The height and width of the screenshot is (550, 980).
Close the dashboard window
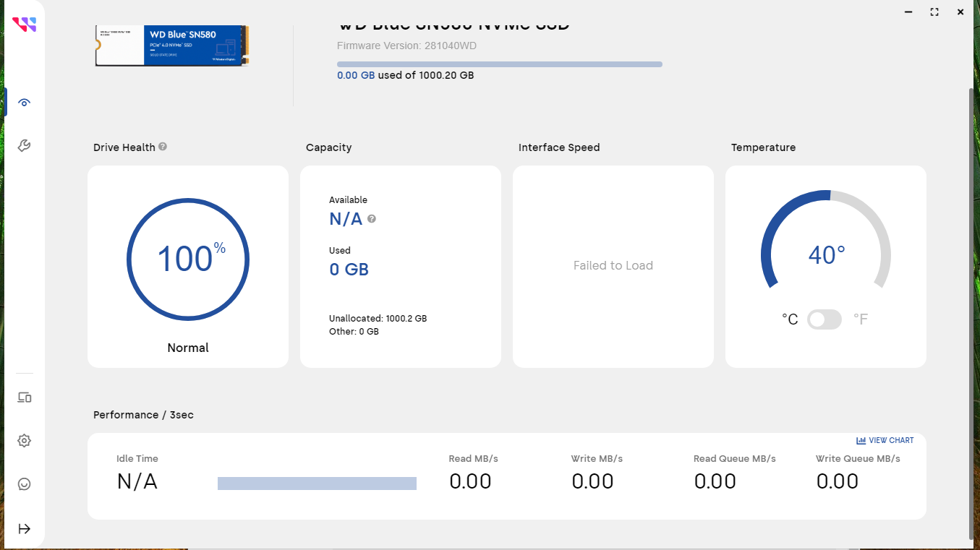[x=960, y=12]
